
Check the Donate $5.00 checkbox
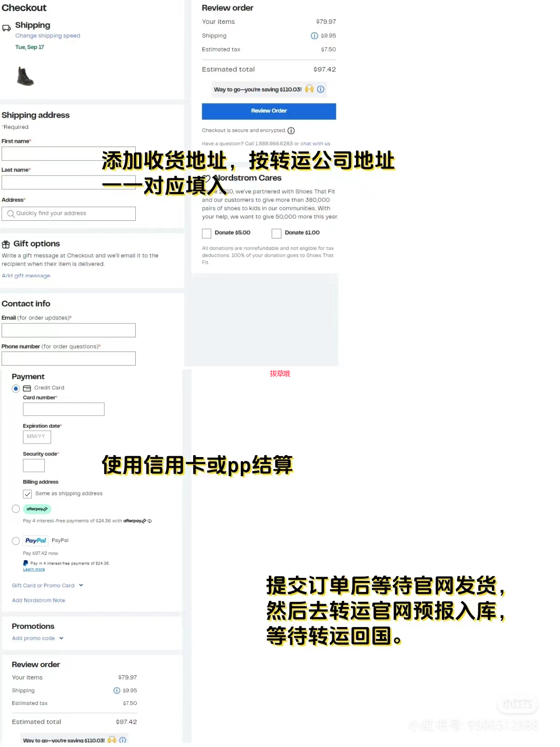207,233
